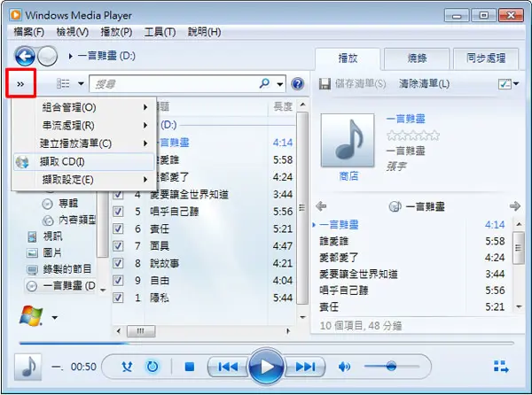Switch to now playing view icon
The width and height of the screenshot is (532, 395).
coord(501,367)
